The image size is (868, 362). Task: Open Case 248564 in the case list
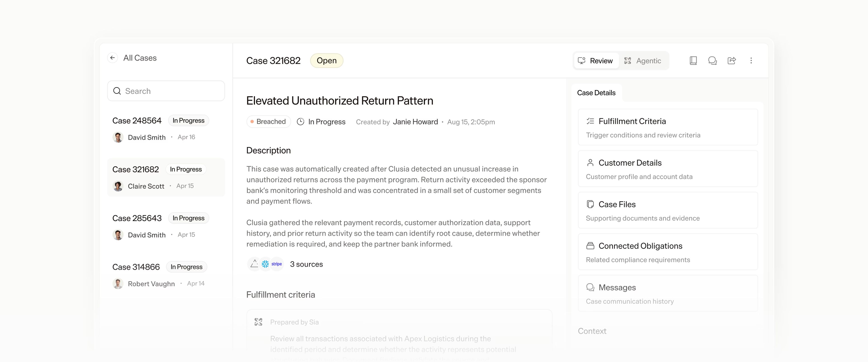(166, 129)
